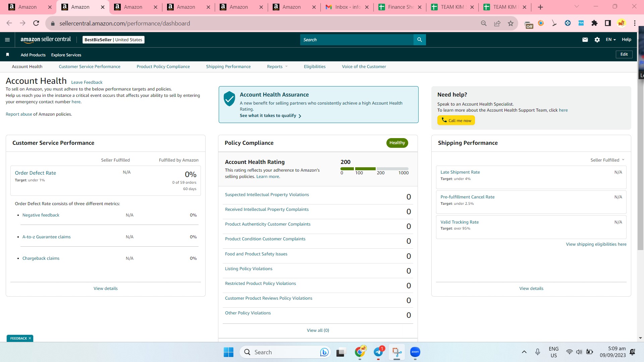Screen dimensions: 644x362
Task: Bookmark this page with the star
Action: pos(511,23)
